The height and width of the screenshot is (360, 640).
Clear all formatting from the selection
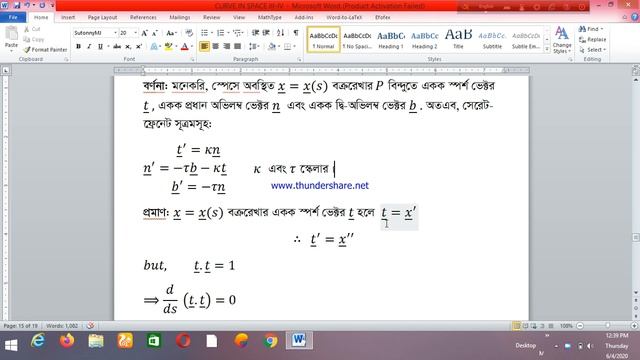click(x=189, y=33)
